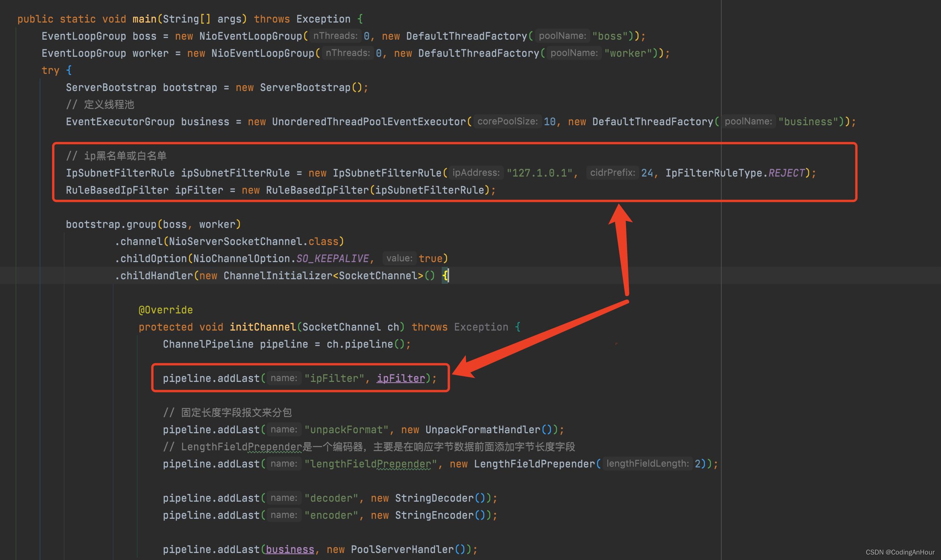The image size is (941, 560).
Task: Click the "worker" string literal
Action: 628,53
